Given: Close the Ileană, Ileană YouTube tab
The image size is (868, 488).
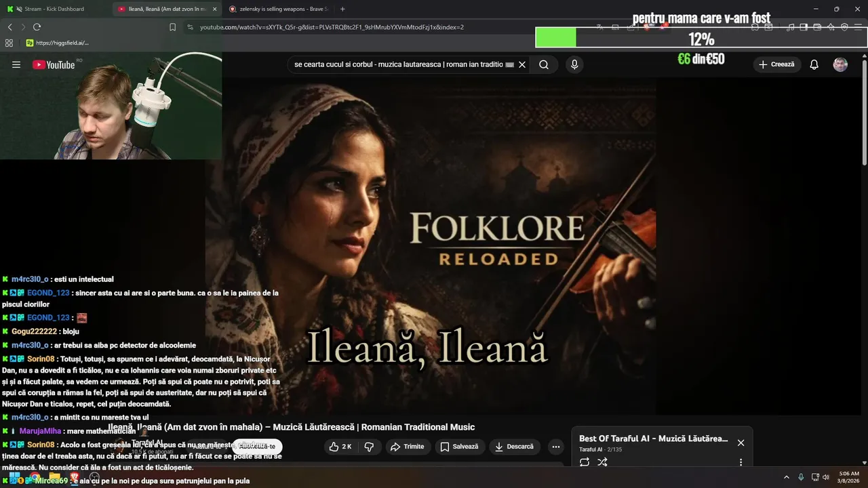Looking at the screenshot, I should pyautogui.click(x=214, y=9).
